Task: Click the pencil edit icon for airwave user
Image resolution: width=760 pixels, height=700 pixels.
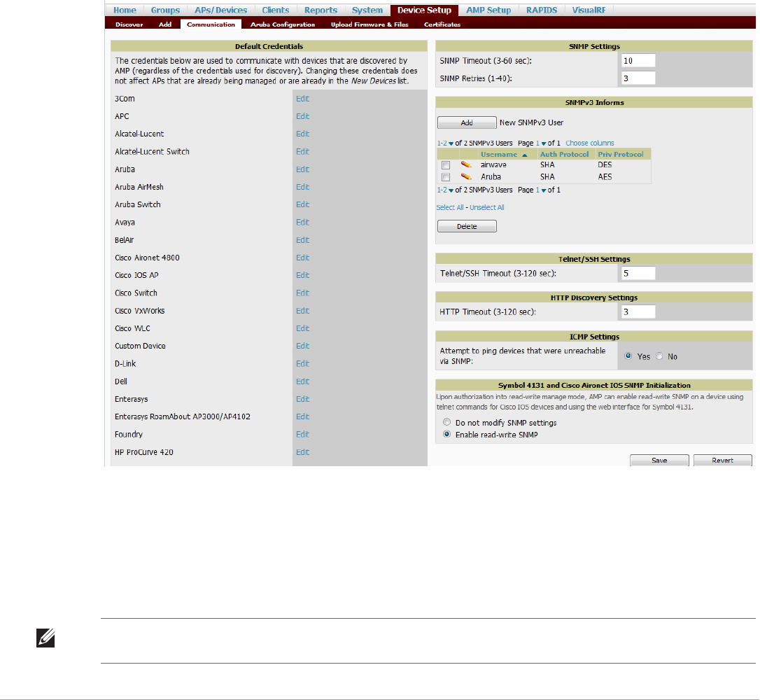Action: coord(466,164)
